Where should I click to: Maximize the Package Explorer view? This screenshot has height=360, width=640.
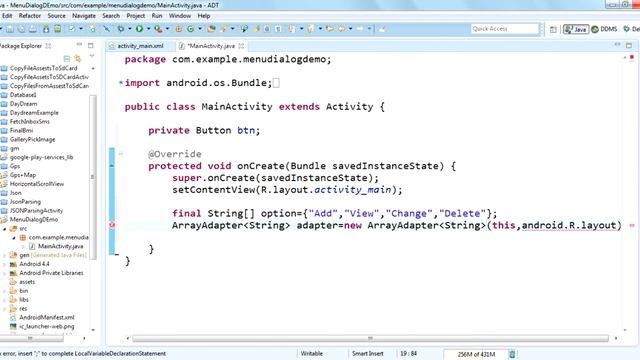pyautogui.click(x=91, y=45)
